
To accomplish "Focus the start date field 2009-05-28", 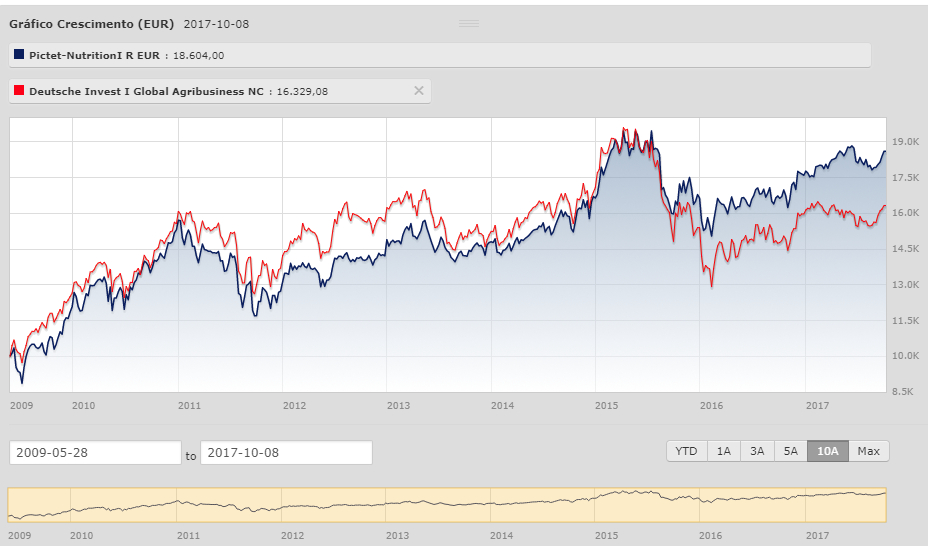I will pos(95,453).
